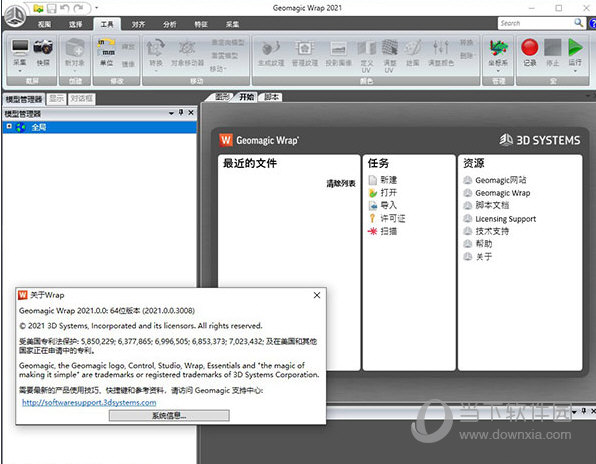Image resolution: width=596 pixels, height=464 pixels.
Task: Switch to the 图形 view tab
Action: coord(222,97)
